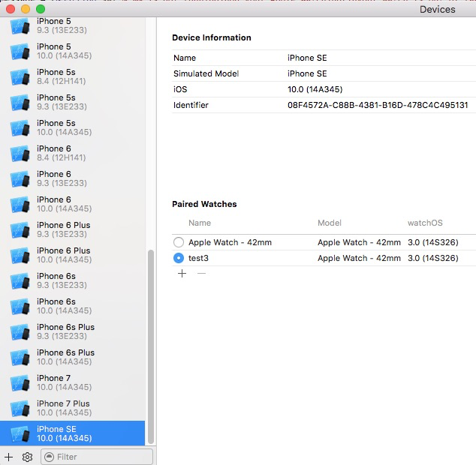
Task: Click the device list scrollbar
Action: (151, 346)
